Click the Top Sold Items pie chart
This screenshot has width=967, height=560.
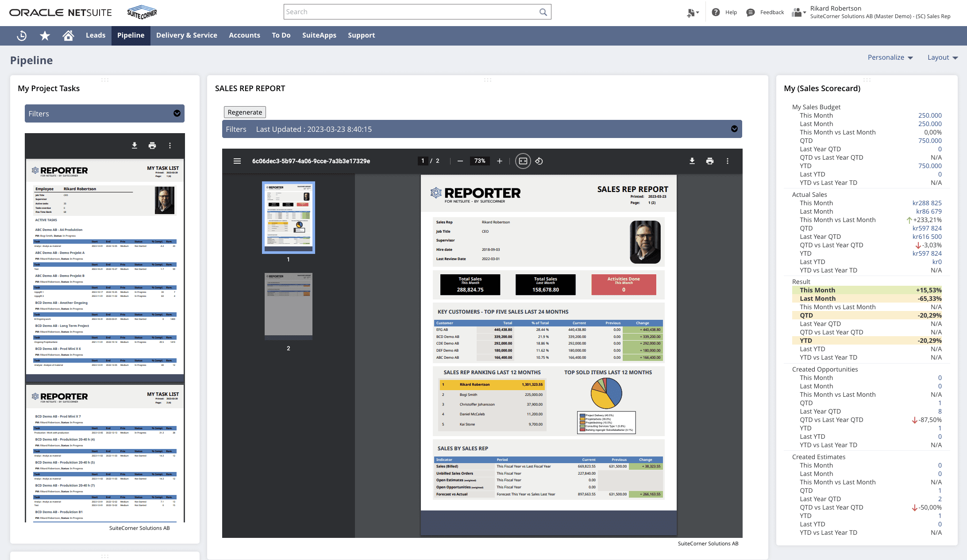(606, 393)
